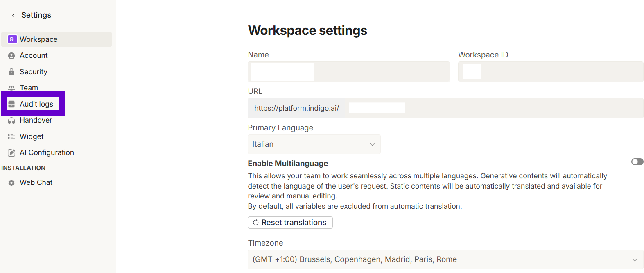Click the purple Workspace logo icon

coord(12,39)
